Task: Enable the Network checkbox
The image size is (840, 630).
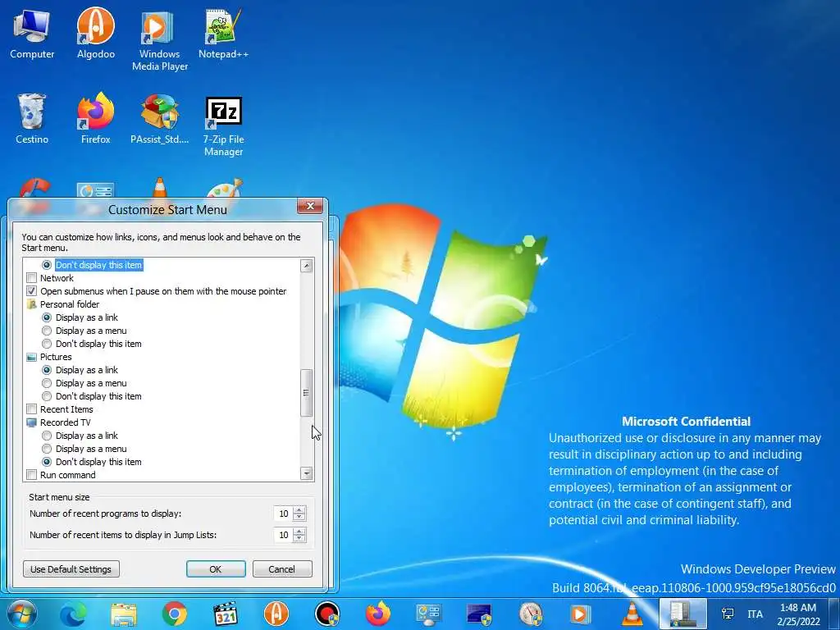Action: 32,278
